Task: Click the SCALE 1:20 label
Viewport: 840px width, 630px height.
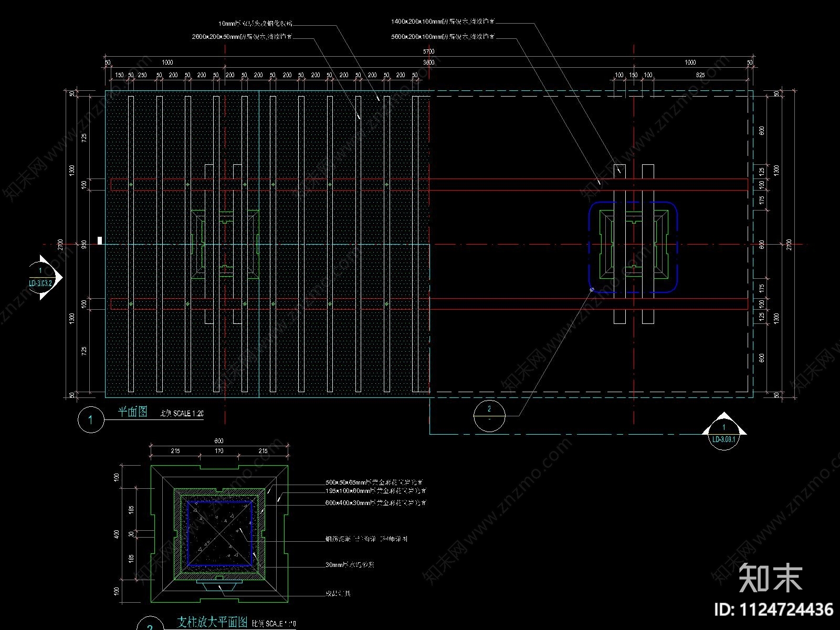Action: [188, 414]
